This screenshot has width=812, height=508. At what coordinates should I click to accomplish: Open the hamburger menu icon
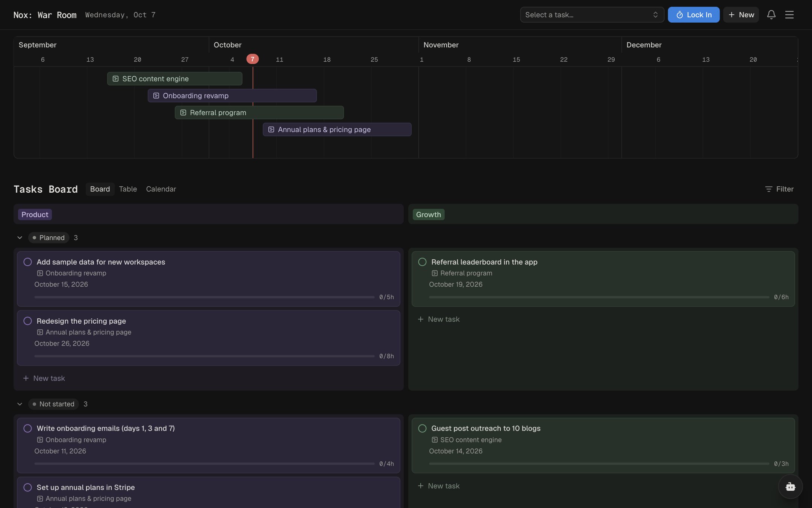789,15
